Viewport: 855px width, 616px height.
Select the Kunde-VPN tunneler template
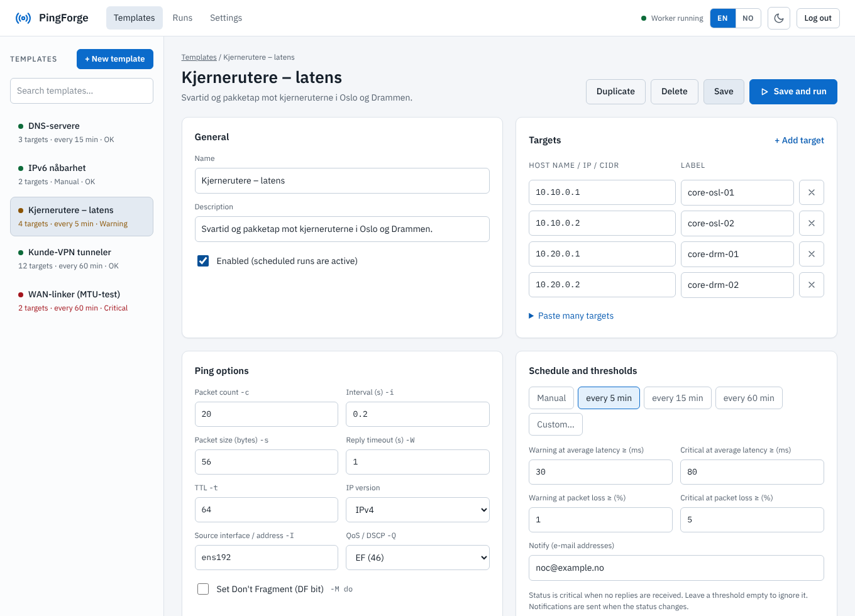pyautogui.click(x=82, y=258)
